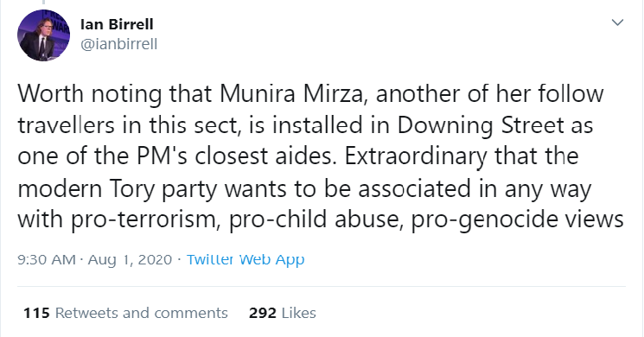Click the 9:30 AM timestamp

click(47, 259)
